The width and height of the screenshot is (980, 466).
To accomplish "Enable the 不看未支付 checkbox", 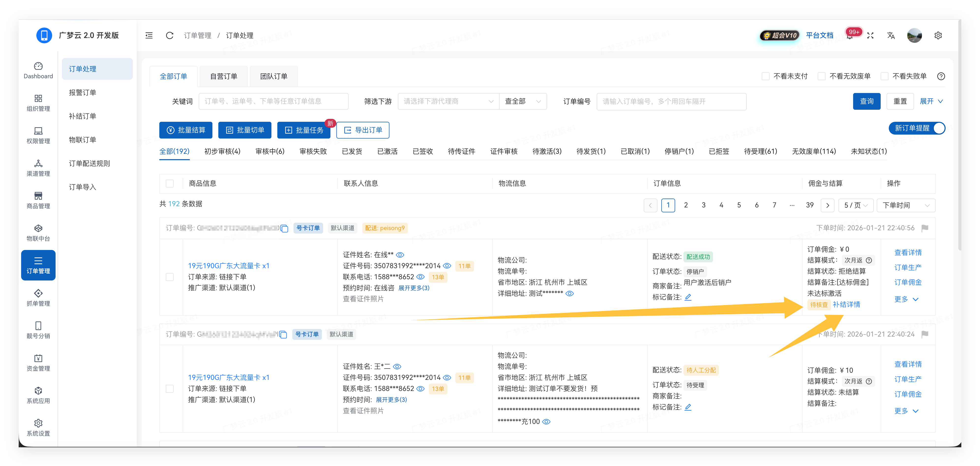I will (766, 76).
